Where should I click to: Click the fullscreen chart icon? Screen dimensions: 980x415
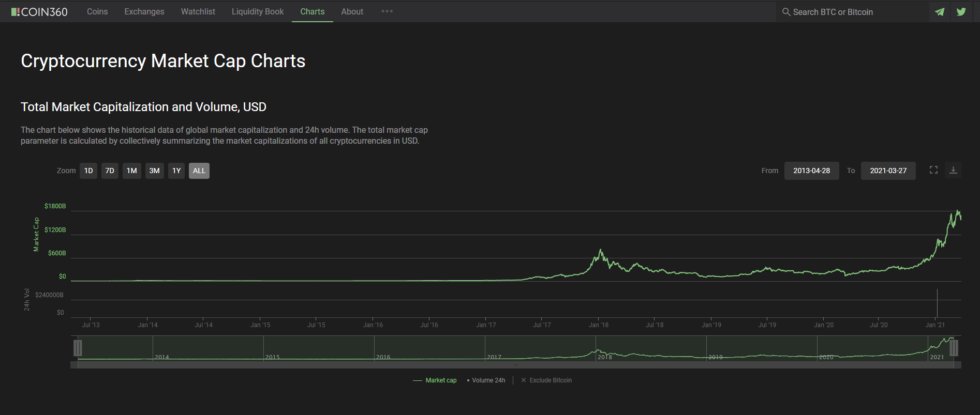[x=933, y=170]
